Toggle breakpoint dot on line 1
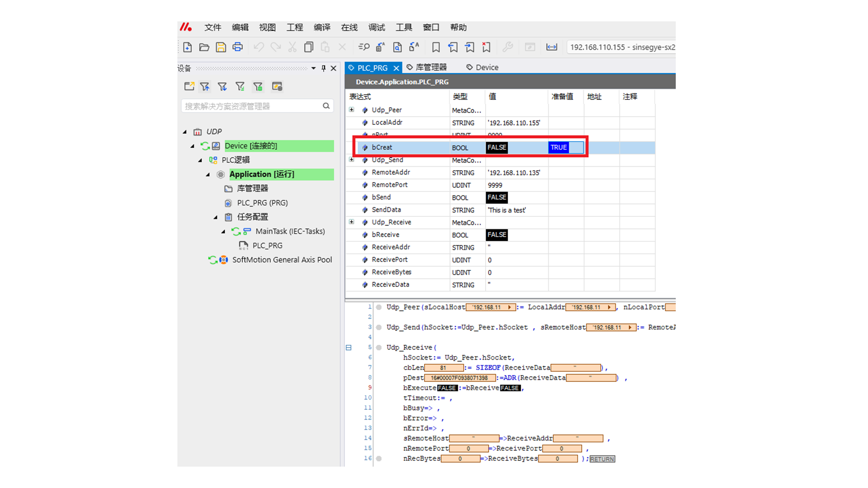Viewport: 868px width, 488px height. point(379,307)
